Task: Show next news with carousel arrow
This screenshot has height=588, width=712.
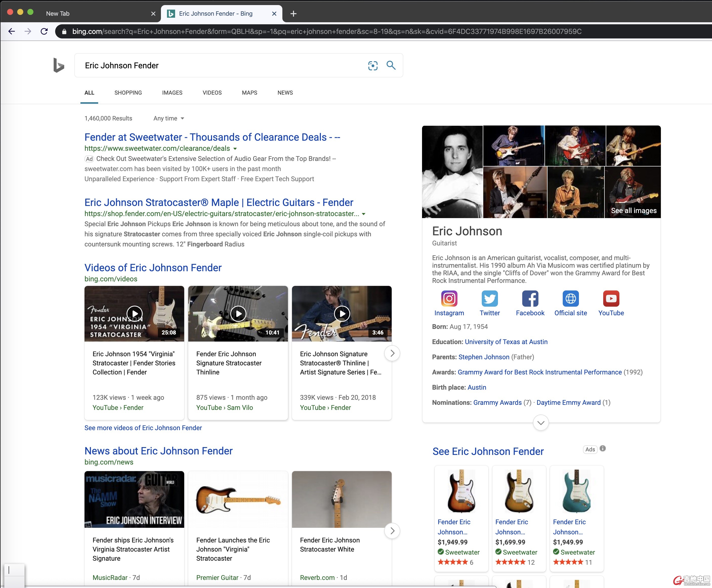Action: point(392,531)
